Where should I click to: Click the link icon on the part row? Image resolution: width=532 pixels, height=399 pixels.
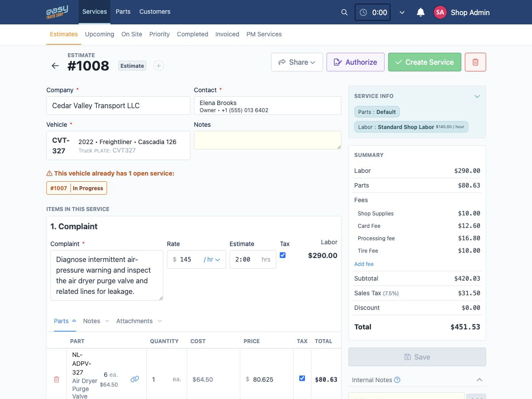[135, 379]
